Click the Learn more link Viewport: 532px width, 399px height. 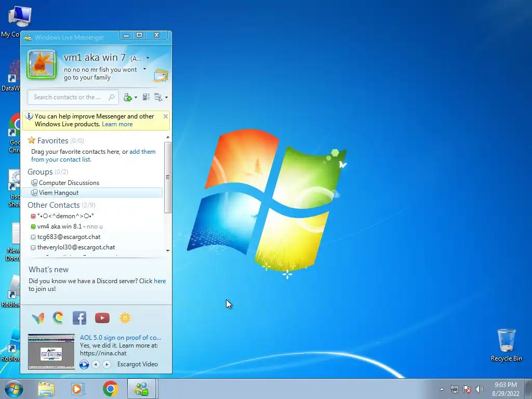pos(117,124)
